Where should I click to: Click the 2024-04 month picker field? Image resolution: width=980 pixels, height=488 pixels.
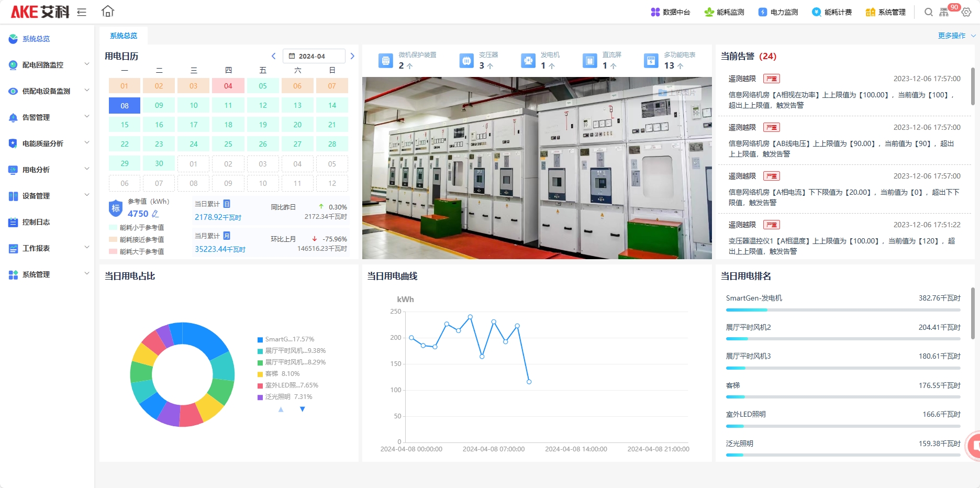314,56
